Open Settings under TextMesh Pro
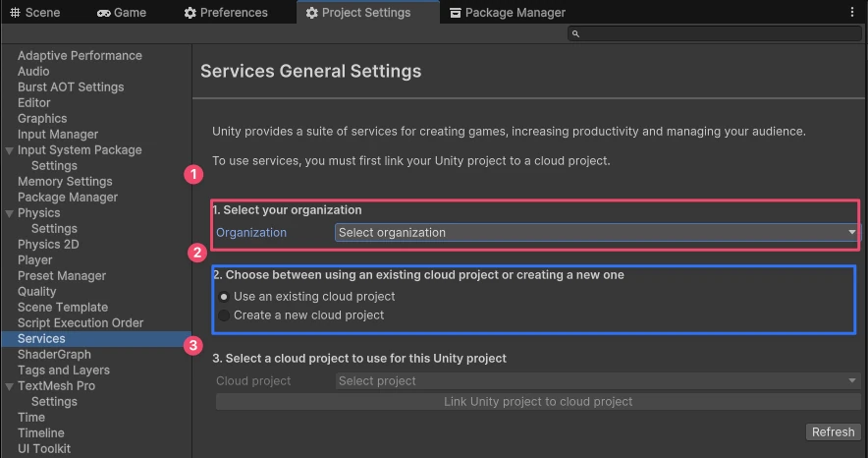Viewport: 868px width, 458px height. [54, 402]
